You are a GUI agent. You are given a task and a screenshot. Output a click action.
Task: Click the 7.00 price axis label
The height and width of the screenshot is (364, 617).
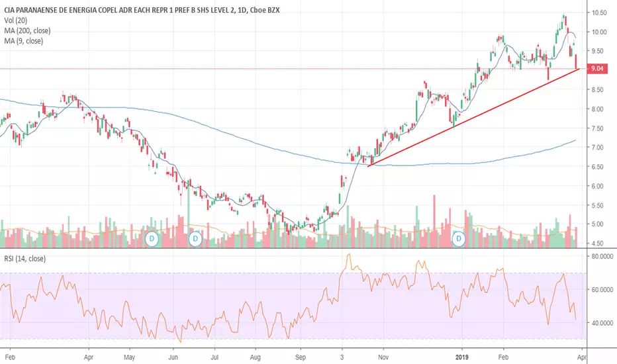[x=599, y=147]
